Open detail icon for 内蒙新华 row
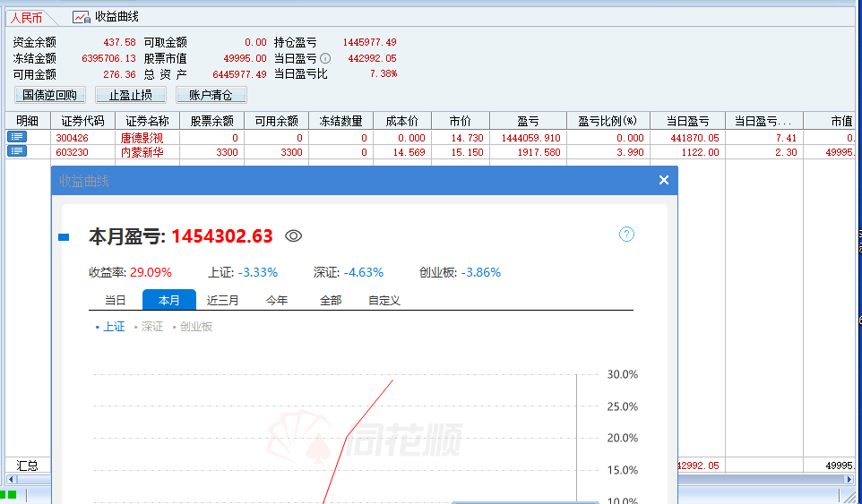This screenshot has height=504, width=862. coord(17,151)
